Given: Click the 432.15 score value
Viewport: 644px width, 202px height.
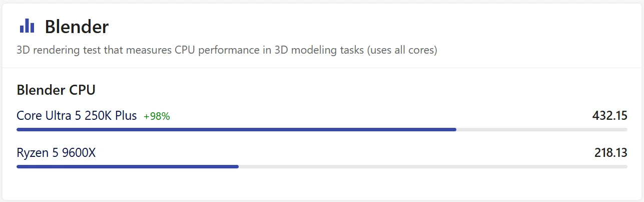Looking at the screenshot, I should tap(609, 116).
